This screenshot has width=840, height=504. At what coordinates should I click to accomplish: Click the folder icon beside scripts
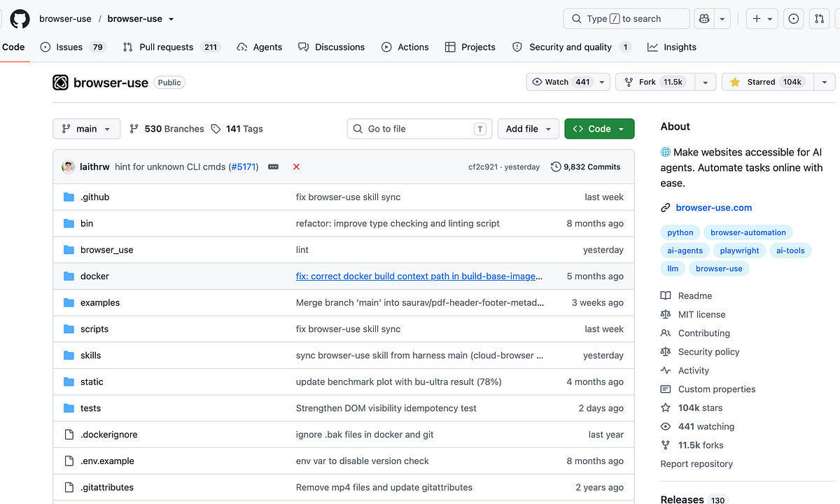(x=69, y=329)
